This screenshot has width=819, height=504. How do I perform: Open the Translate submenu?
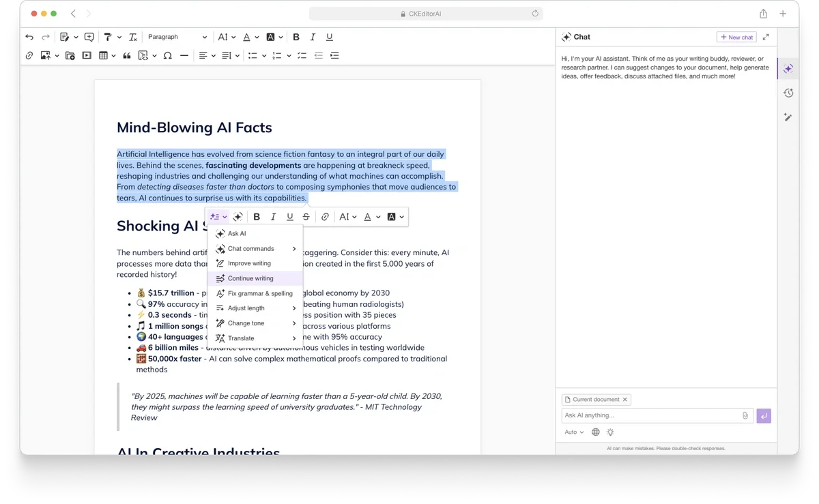[x=256, y=338]
